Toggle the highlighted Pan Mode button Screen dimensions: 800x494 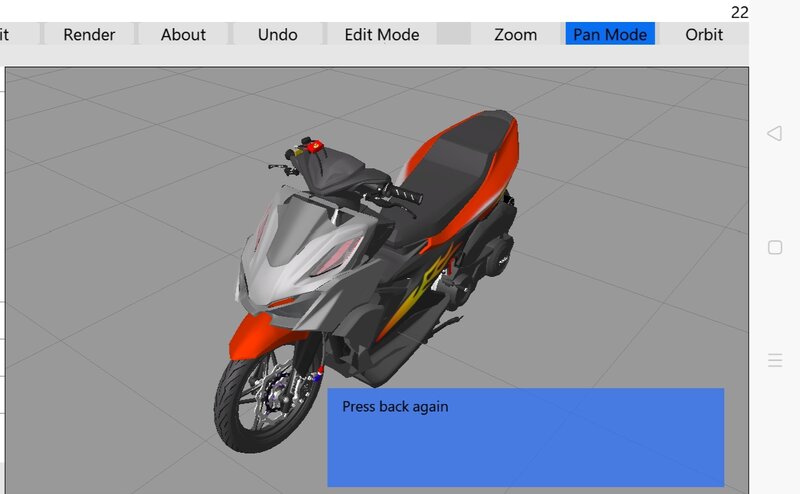[610, 34]
